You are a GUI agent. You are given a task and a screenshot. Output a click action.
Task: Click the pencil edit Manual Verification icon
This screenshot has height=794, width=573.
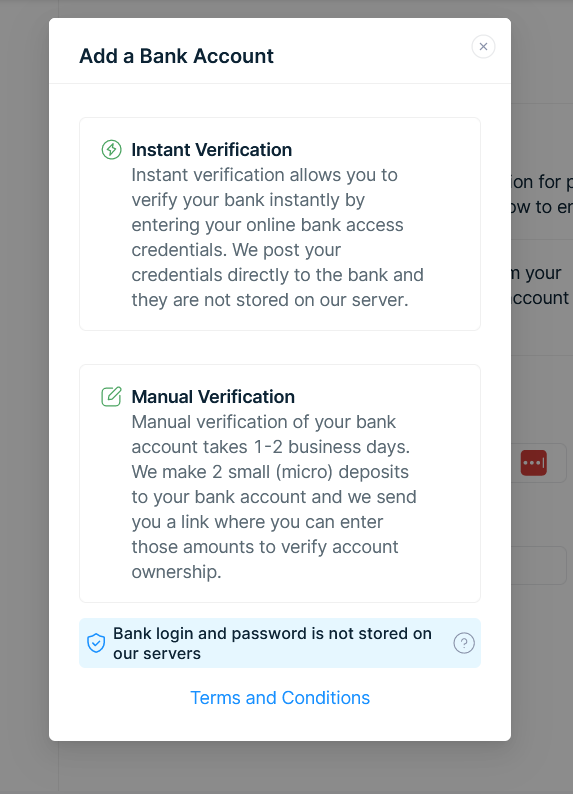coord(111,396)
